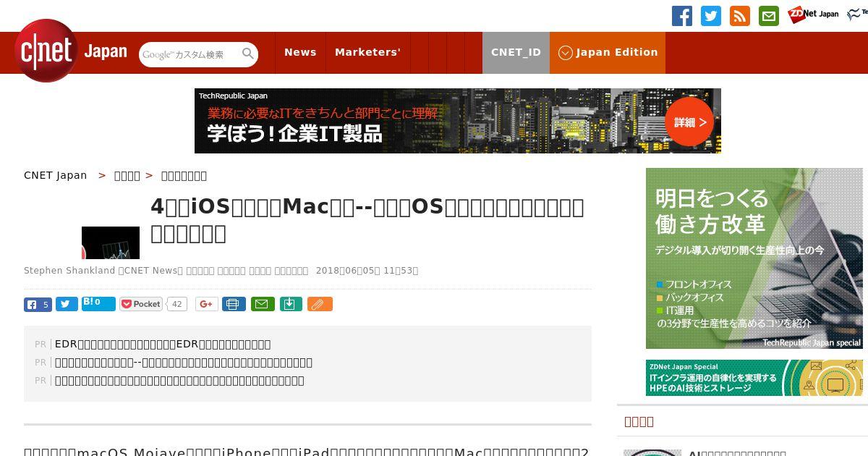This screenshot has height=456, width=868.
Task: Open the first PR link mentioning EDR
Action: (x=163, y=344)
